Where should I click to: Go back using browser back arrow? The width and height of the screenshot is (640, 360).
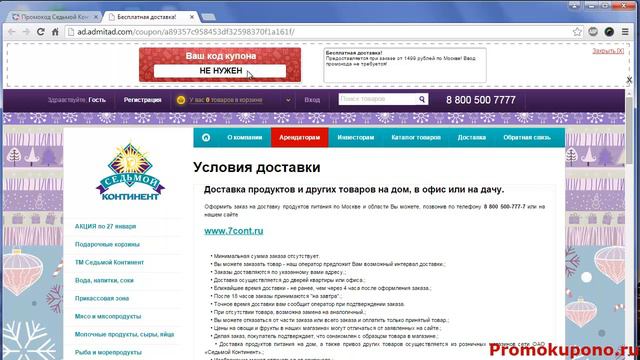[x=12, y=32]
